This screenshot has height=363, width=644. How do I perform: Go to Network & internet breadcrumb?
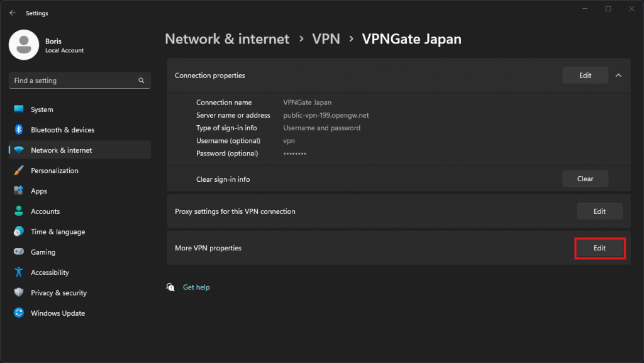(x=227, y=39)
